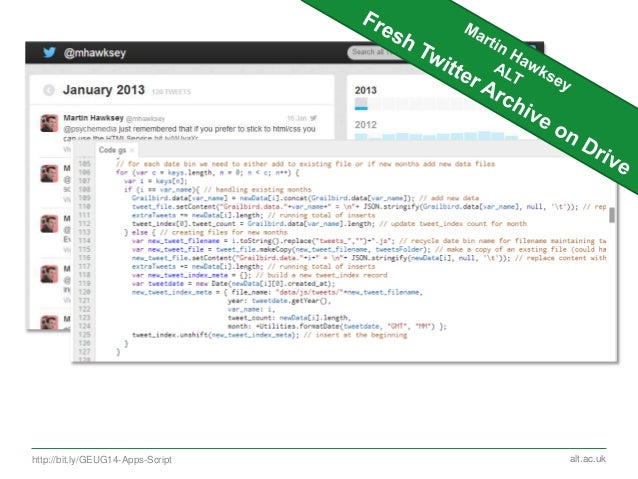Focus the Search all tweets field
Image resolution: width=638 pixels, height=479 pixels.
point(374,52)
